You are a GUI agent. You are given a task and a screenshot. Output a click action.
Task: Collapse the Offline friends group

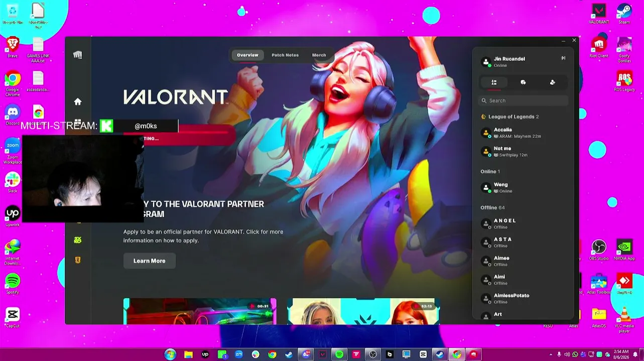(492, 208)
